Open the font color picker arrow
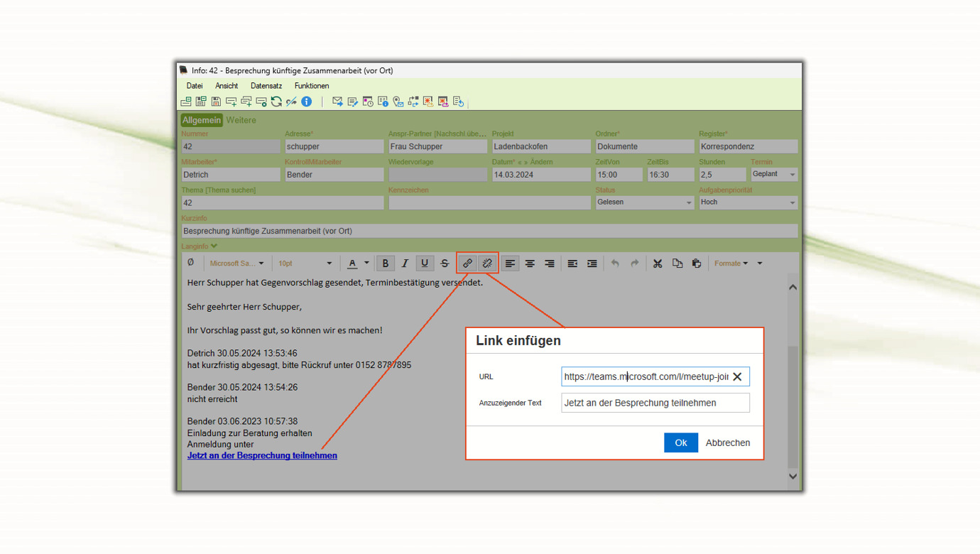 (x=367, y=264)
